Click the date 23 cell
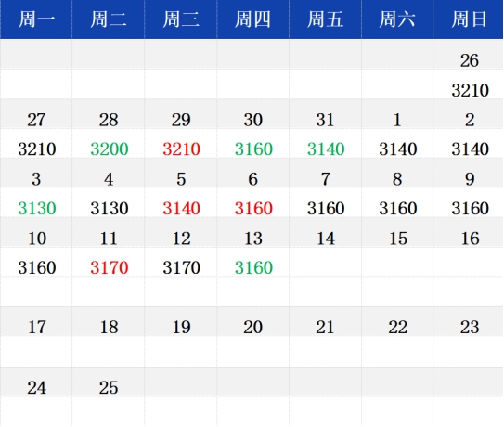The width and height of the screenshot is (504, 427). click(470, 328)
